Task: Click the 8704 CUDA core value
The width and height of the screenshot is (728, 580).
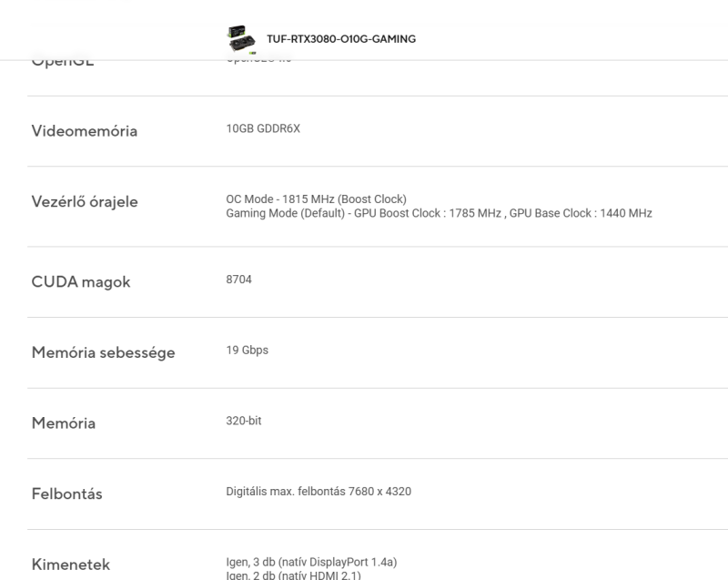Action: [238, 280]
